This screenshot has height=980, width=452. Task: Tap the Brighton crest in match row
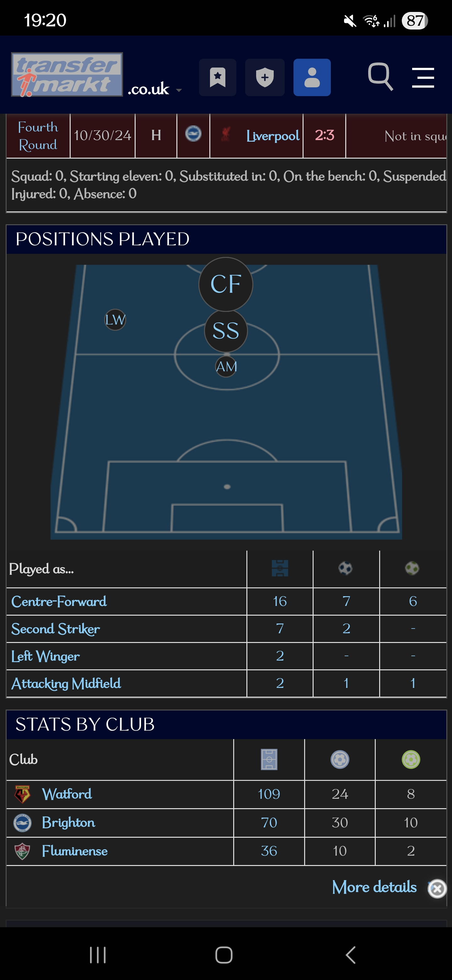[x=193, y=134]
